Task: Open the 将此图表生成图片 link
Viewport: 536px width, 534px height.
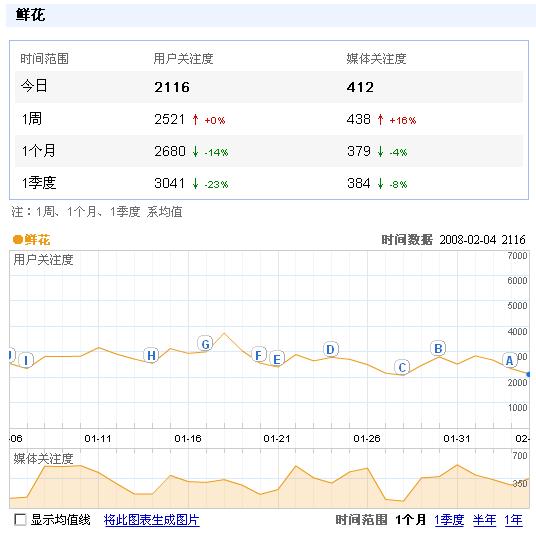Action: 151,520
